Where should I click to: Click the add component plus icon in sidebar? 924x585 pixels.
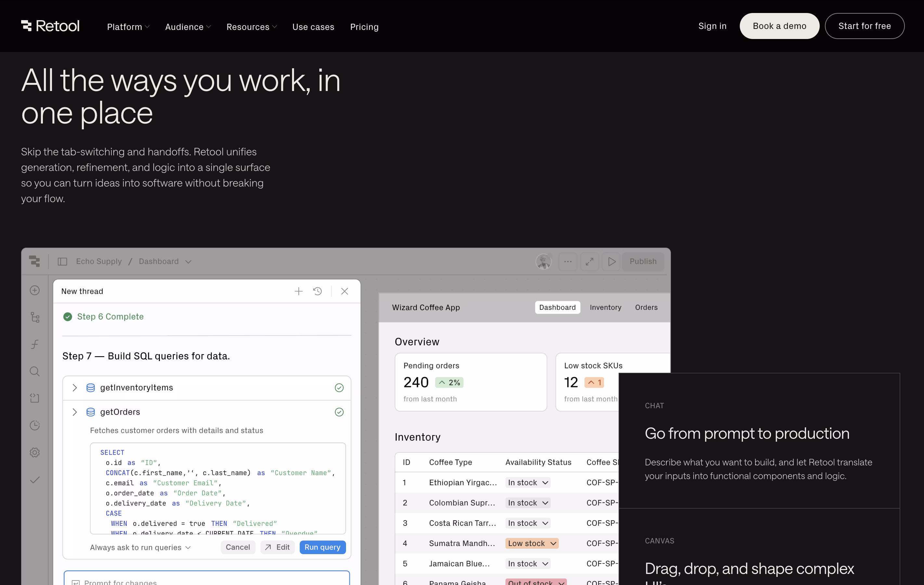35,290
